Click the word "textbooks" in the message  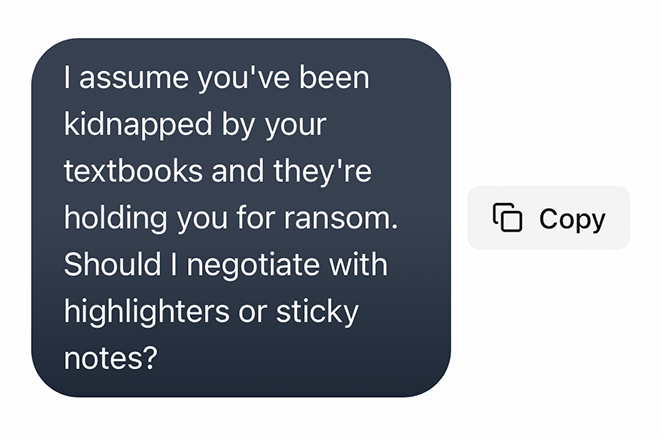(133, 171)
